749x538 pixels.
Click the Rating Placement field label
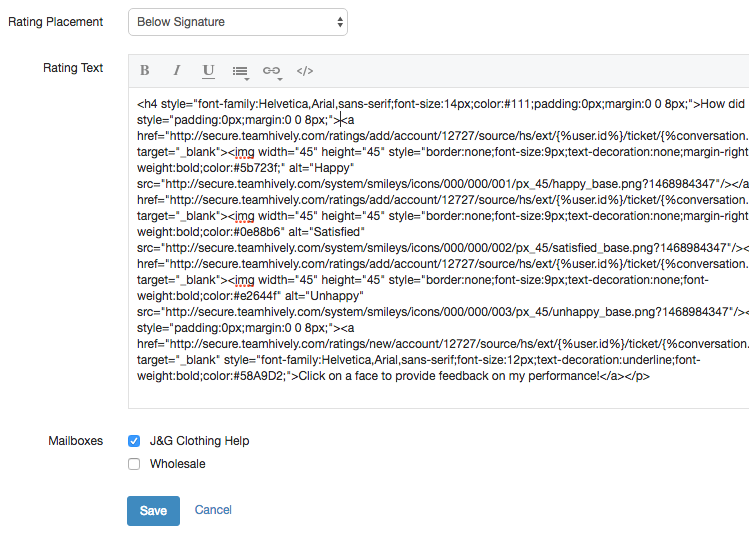55,22
